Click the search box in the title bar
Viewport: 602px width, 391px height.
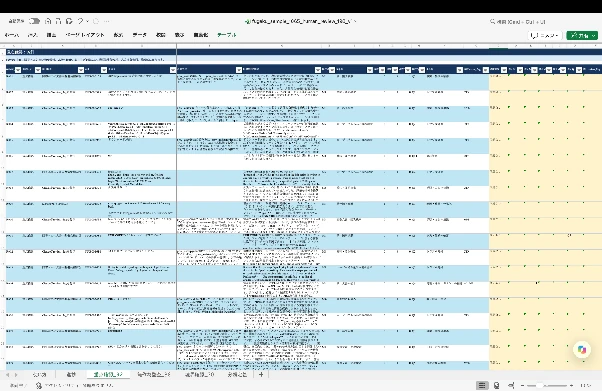coord(518,22)
